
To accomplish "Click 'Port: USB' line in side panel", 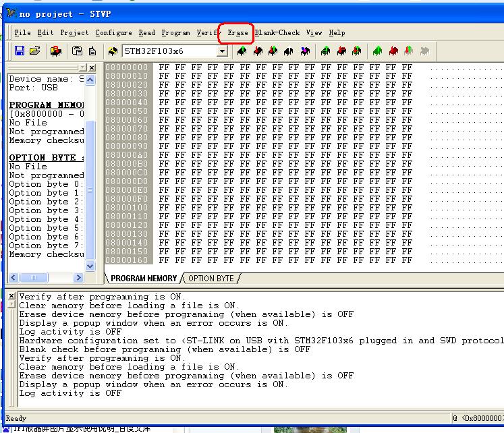I will pyautogui.click(x=34, y=88).
